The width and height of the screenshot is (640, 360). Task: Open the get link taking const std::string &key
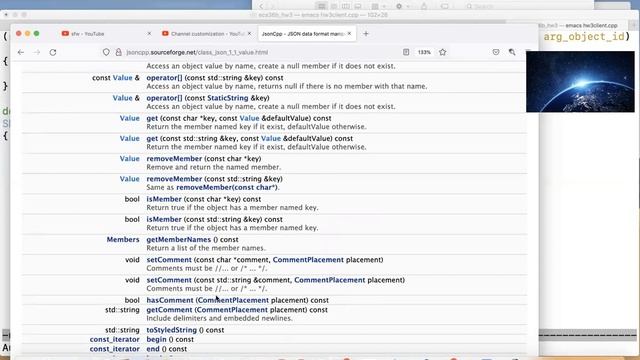pyautogui.click(x=152, y=138)
